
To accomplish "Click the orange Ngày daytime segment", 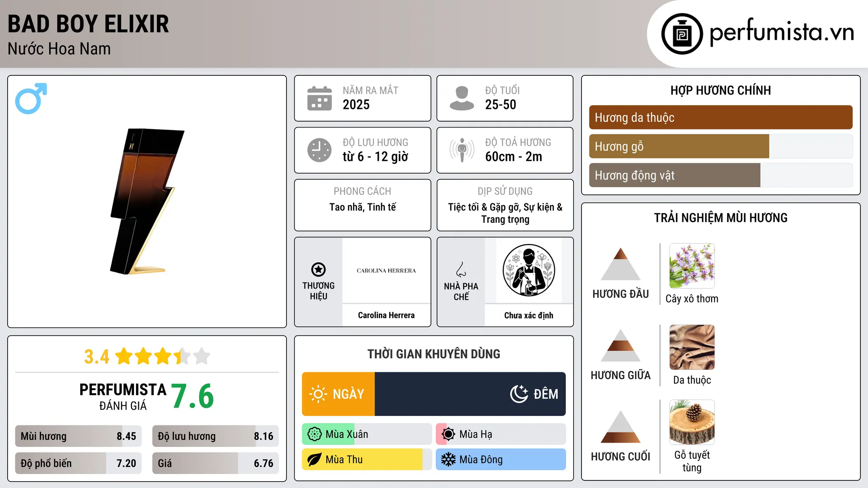I will tap(338, 394).
